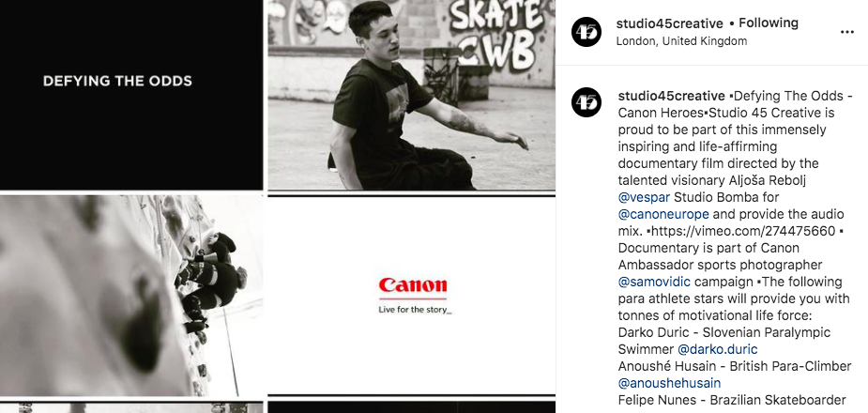Open the @vespar mention
Viewport: 868px width, 413px height.
click(x=645, y=197)
